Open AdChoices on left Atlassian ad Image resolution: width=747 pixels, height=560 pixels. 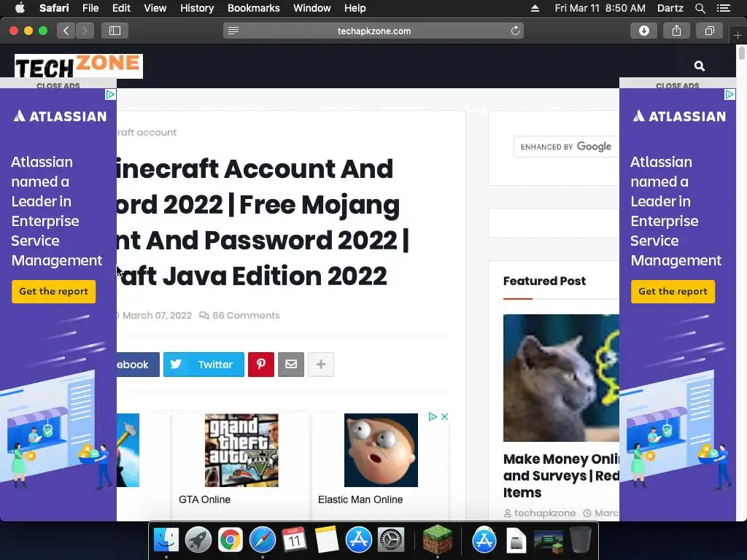click(110, 94)
